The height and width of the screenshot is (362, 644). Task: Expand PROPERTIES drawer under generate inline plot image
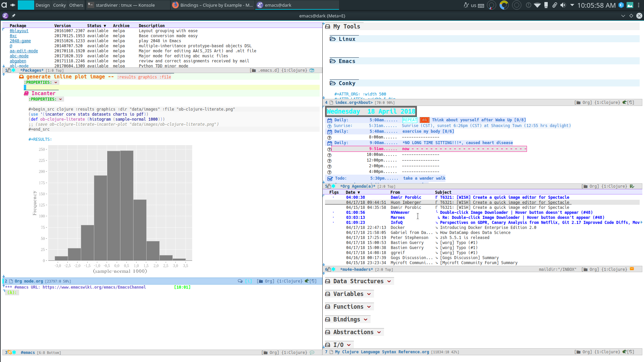(x=56, y=82)
